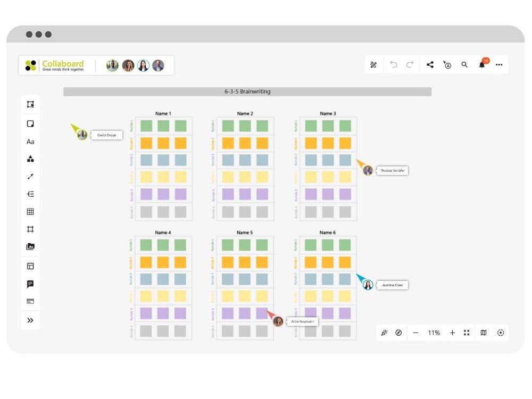The height and width of the screenshot is (399, 532).
Task: Toggle the pen drawing mode
Action: click(x=373, y=65)
